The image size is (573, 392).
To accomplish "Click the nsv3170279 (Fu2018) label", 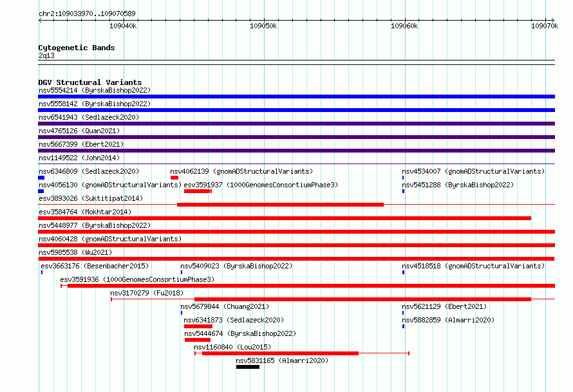I will point(147,293).
